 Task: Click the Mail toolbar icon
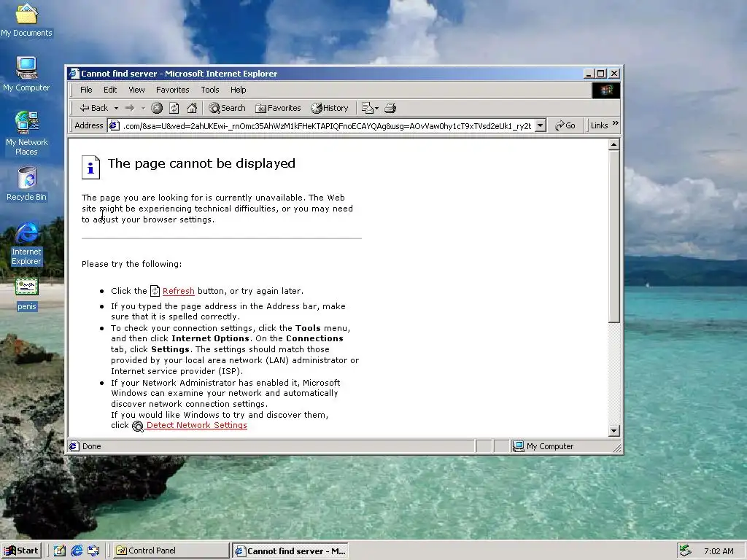368,108
